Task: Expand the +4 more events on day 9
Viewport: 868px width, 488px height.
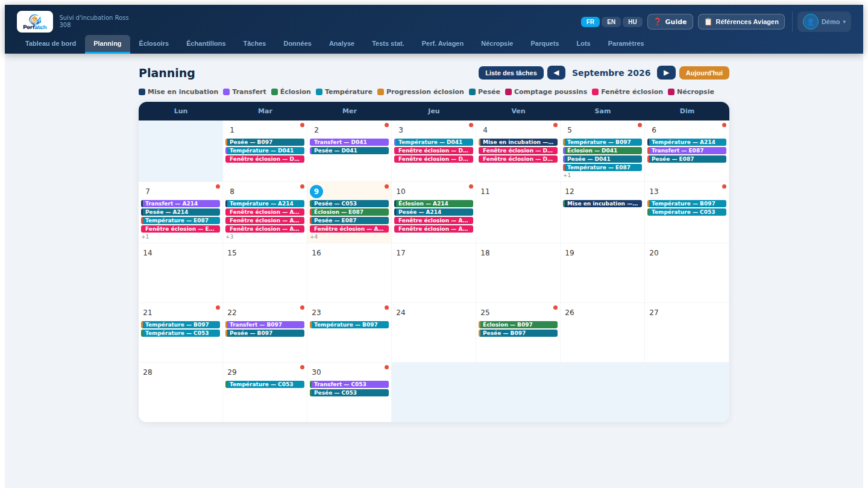Action: (314, 237)
